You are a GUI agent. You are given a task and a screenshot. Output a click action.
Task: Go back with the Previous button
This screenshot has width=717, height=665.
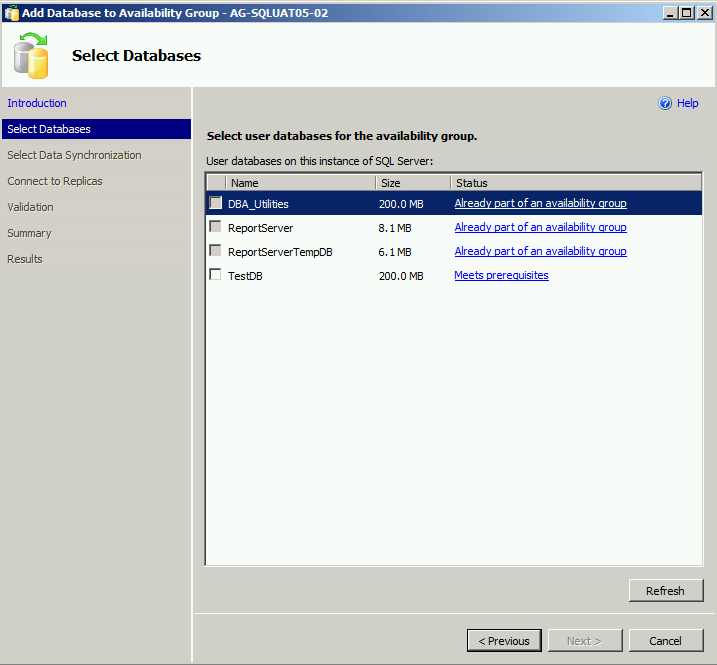(x=504, y=641)
